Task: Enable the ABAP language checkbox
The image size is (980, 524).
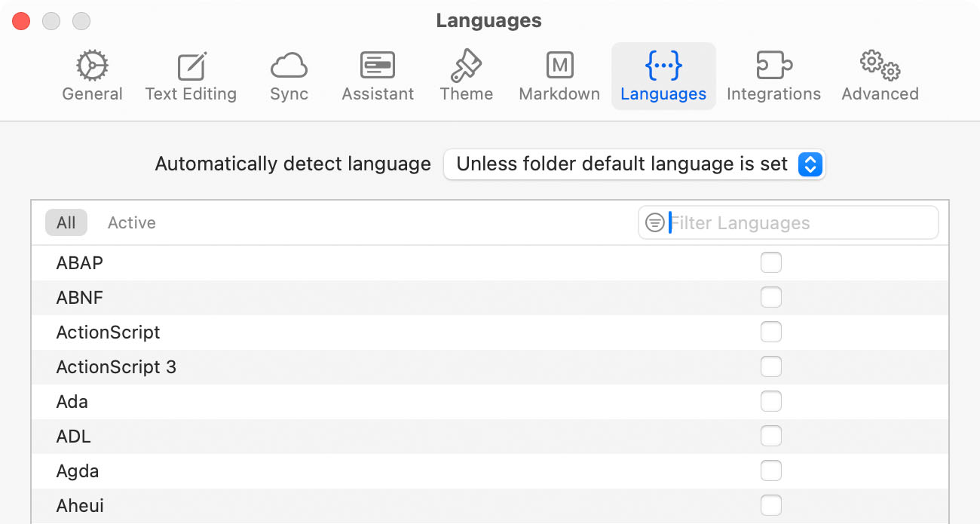Action: [770, 262]
